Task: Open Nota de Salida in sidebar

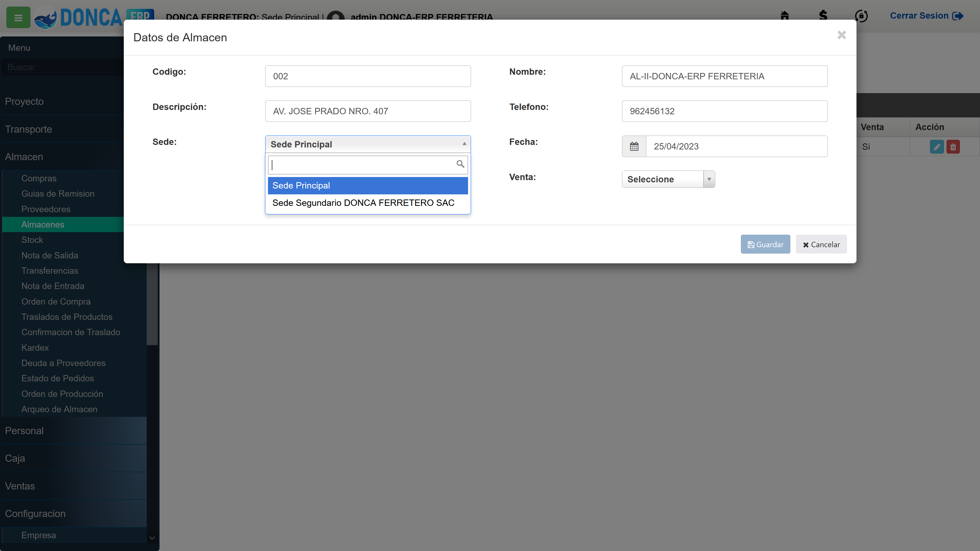Action: coord(50,255)
